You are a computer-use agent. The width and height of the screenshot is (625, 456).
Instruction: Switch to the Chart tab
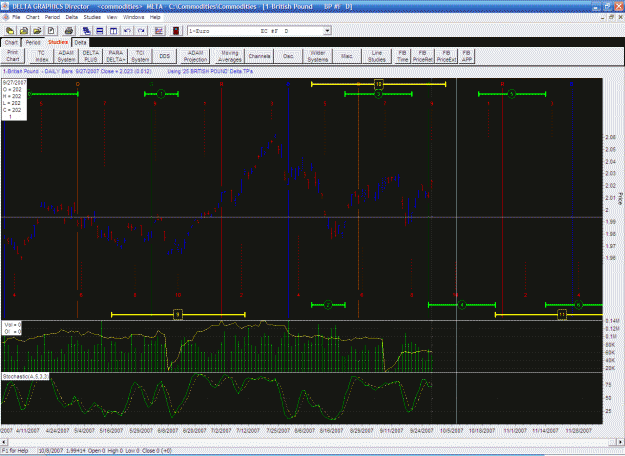pos(11,42)
